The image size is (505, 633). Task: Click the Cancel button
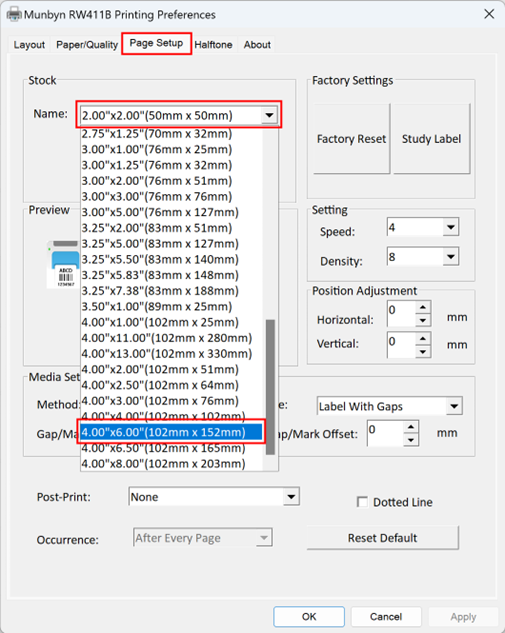click(386, 616)
